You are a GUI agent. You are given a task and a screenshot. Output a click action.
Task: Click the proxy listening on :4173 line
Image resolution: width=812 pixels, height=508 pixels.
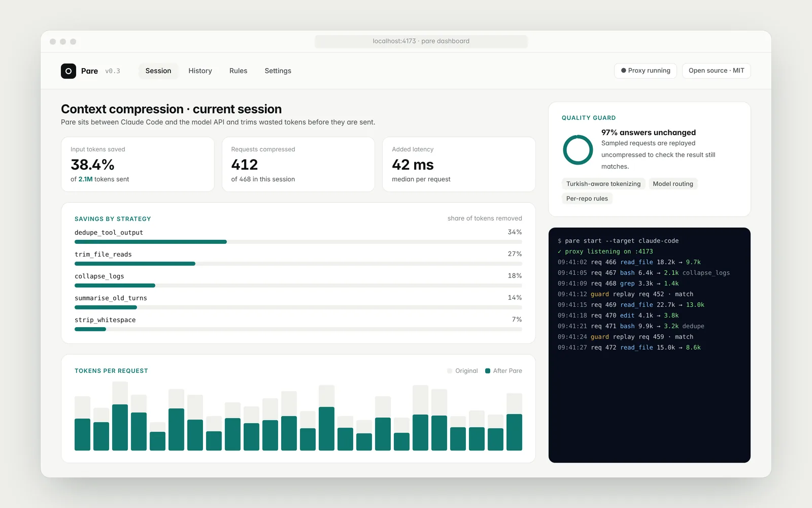tap(605, 251)
